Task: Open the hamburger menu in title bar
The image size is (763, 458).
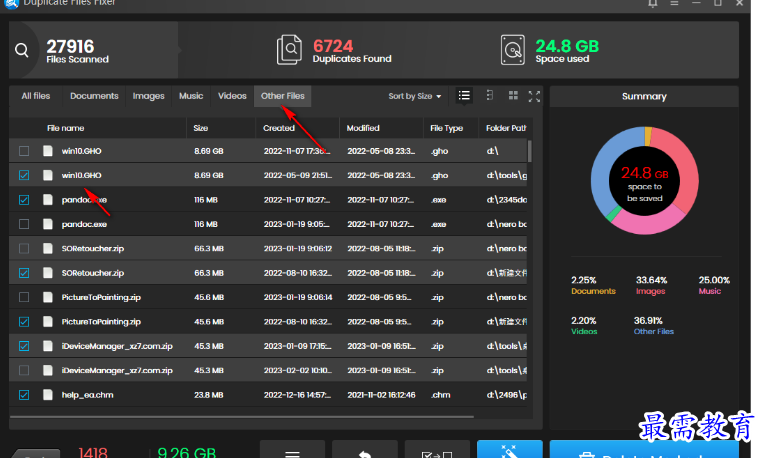Action: pos(674,3)
